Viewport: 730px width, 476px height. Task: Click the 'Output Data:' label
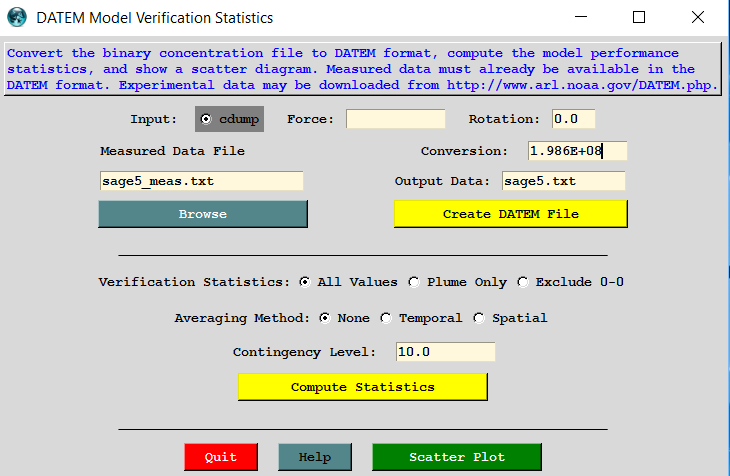click(x=442, y=181)
